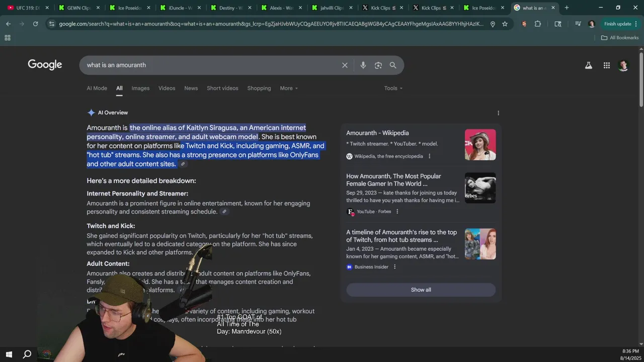Open 'How Amouranth, The Most Popular Female Gamer' link

tap(393, 180)
